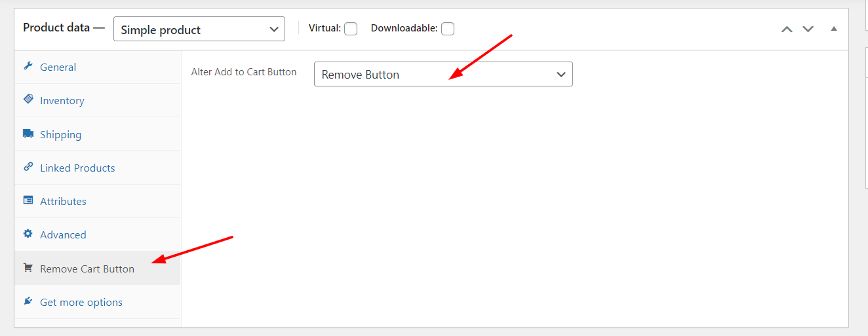Select the Linked Products tab

pyautogui.click(x=98, y=168)
